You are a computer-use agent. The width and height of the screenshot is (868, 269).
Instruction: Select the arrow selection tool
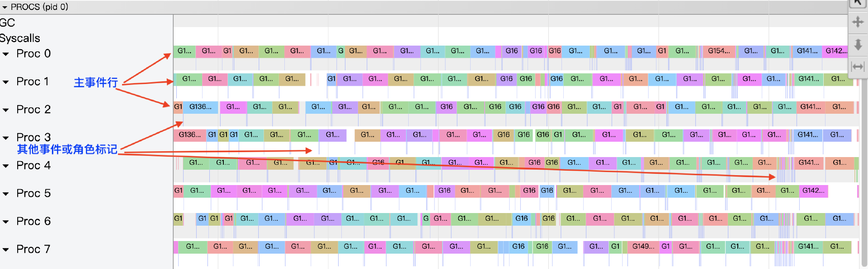coord(858,4)
